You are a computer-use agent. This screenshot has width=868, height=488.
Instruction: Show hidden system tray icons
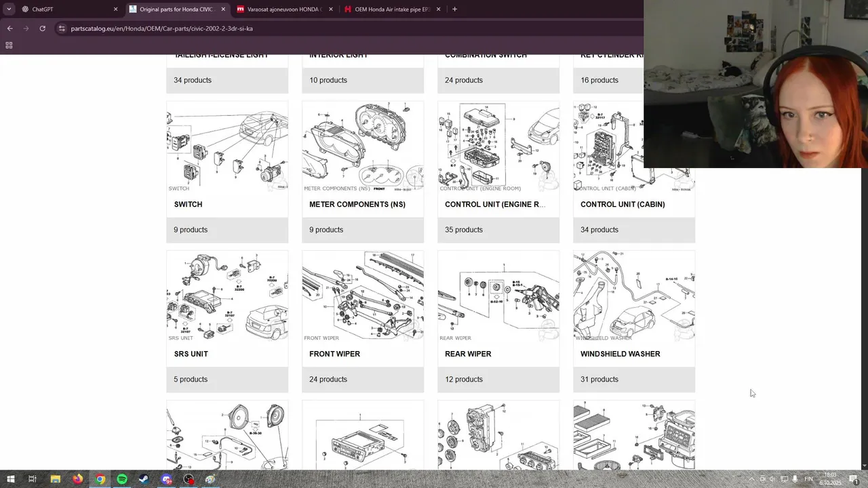coord(751,479)
